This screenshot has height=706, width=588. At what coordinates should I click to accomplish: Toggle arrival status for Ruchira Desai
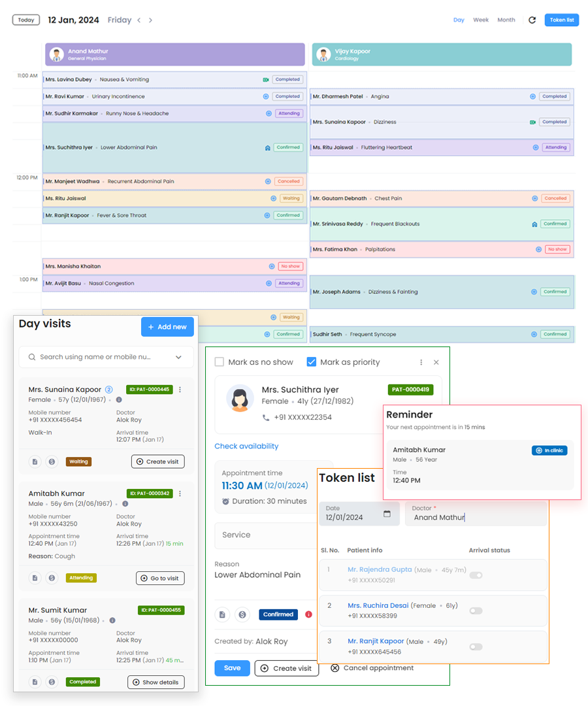pos(476,611)
